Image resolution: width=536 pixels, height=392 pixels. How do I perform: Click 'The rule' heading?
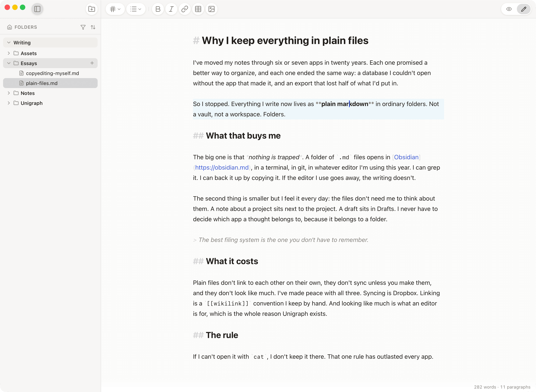222,335
